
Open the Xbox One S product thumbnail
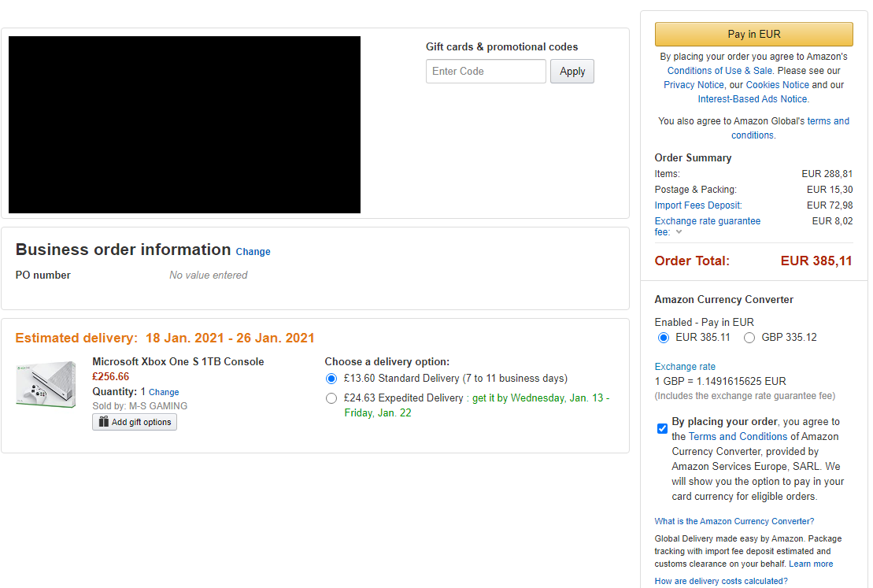46,384
